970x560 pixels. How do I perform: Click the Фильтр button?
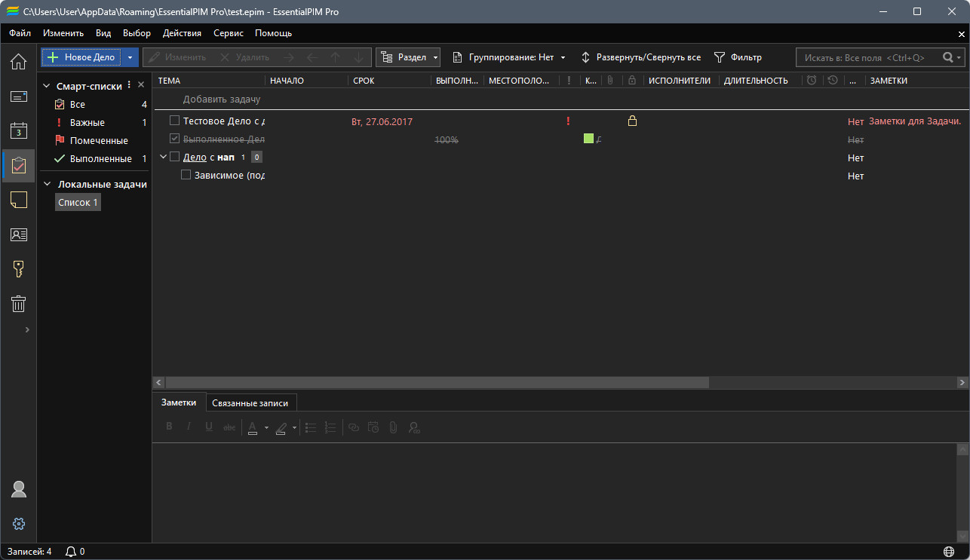pos(738,57)
